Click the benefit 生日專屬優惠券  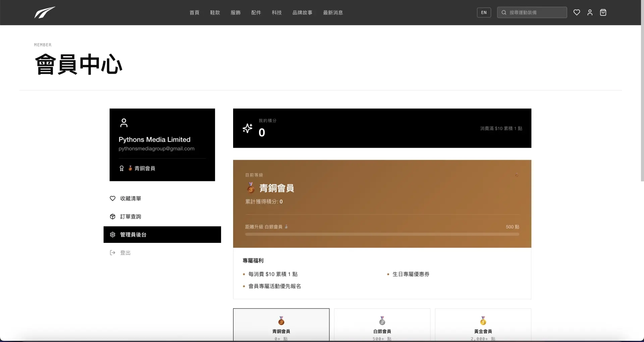click(x=411, y=274)
